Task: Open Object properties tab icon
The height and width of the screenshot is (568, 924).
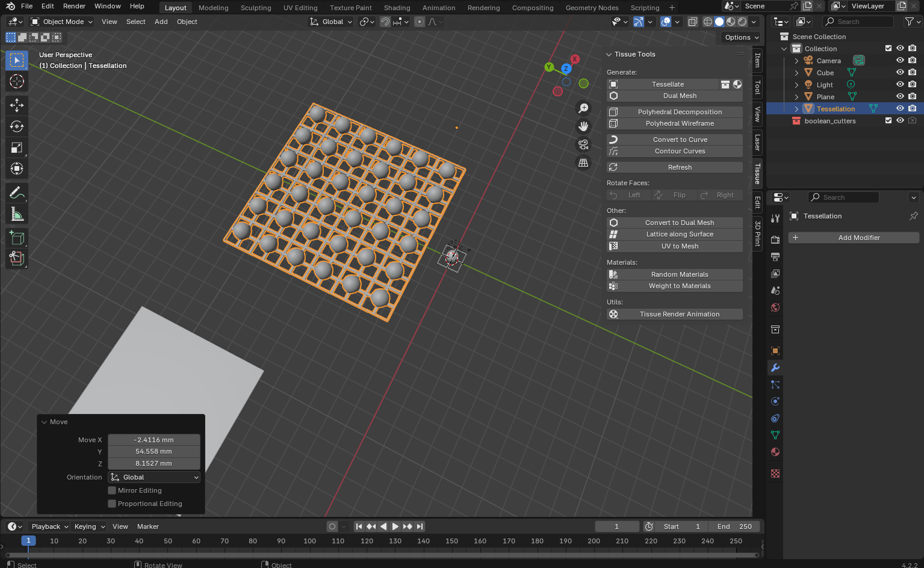Action: coord(775,351)
